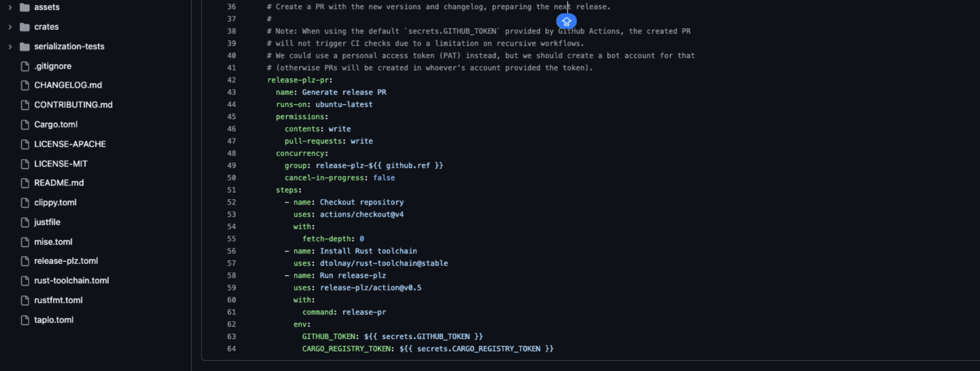Viewport: 980px width, 371px height.
Task: Click line number 58 in the gutter
Action: (231, 276)
